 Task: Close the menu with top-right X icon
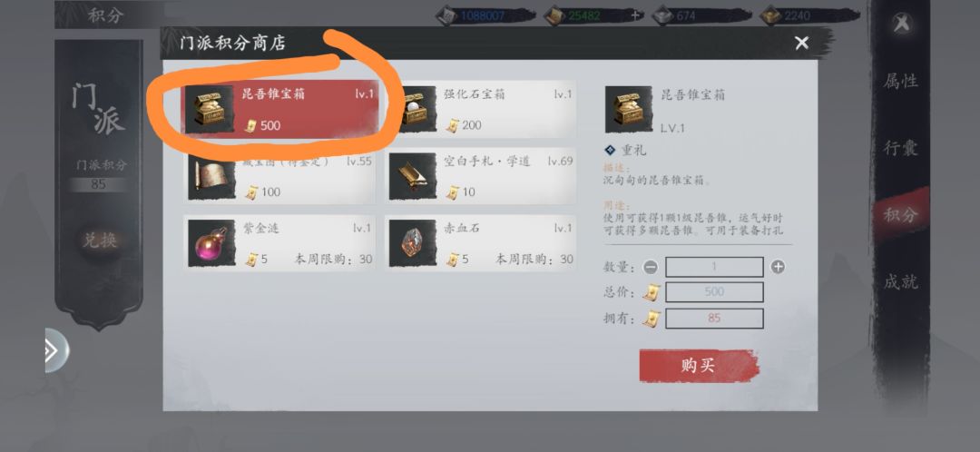901,24
